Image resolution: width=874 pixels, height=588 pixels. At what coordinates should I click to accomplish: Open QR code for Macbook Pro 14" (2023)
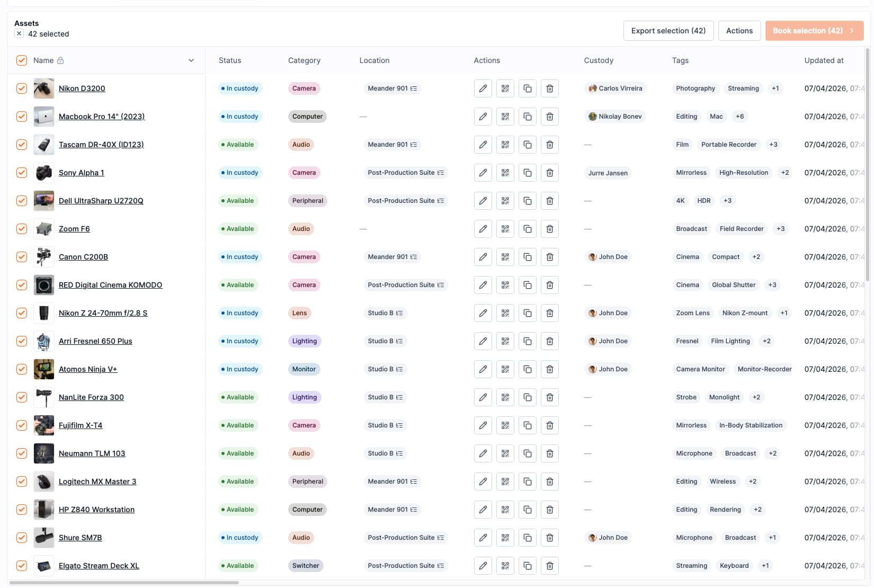click(x=505, y=117)
